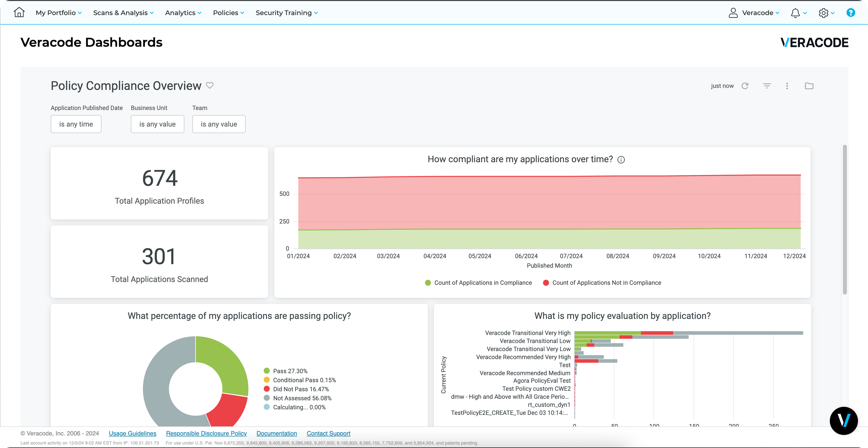868x448 pixels.
Task: Go to the home page icon
Action: click(x=19, y=13)
